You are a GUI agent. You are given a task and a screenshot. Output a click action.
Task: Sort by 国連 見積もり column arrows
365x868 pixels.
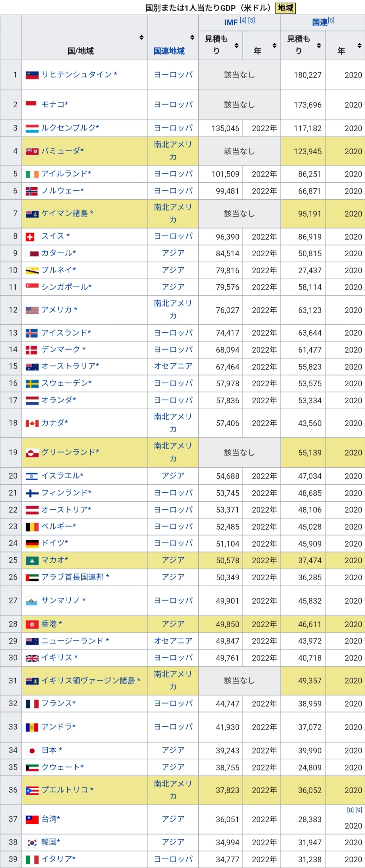point(319,46)
